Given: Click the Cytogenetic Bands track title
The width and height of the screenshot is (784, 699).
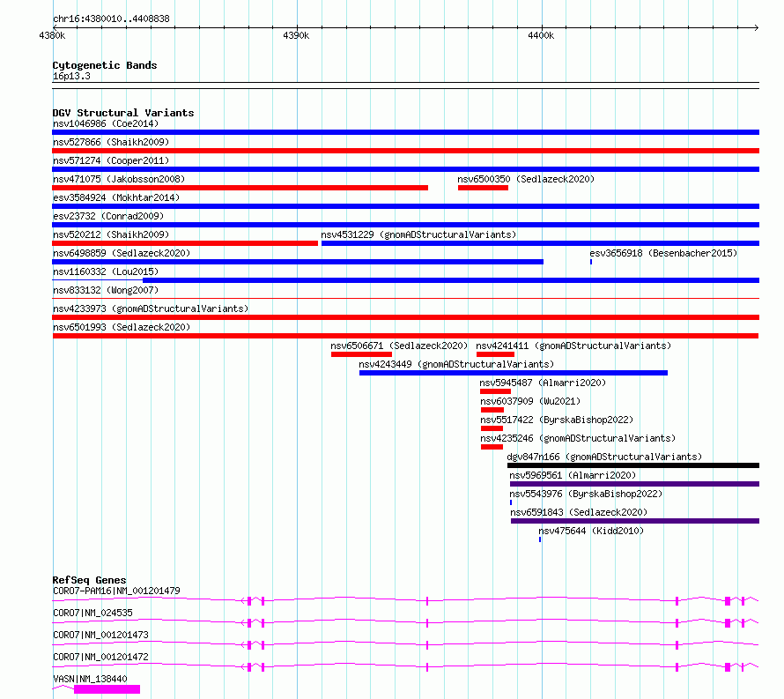Looking at the screenshot, I should pos(105,65).
